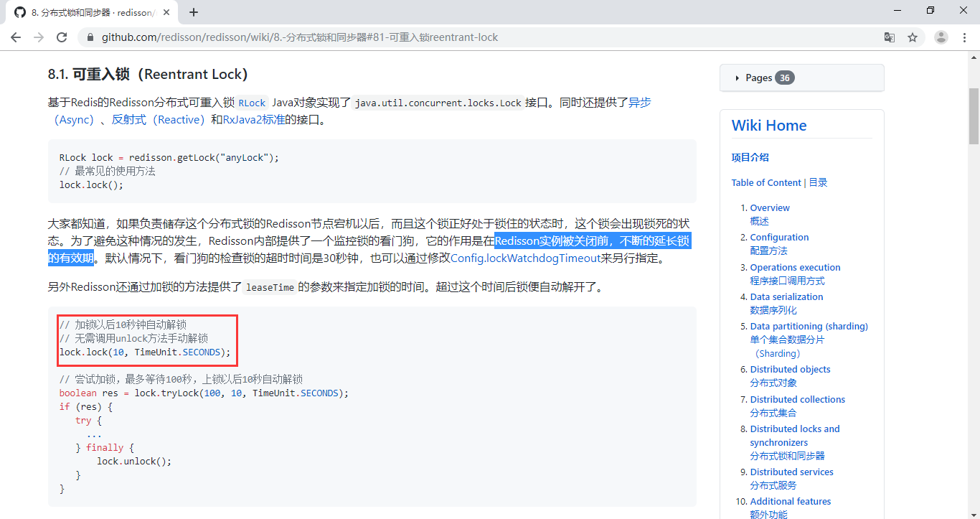
Task: Close the redisson wiki tab
Action: (x=166, y=12)
